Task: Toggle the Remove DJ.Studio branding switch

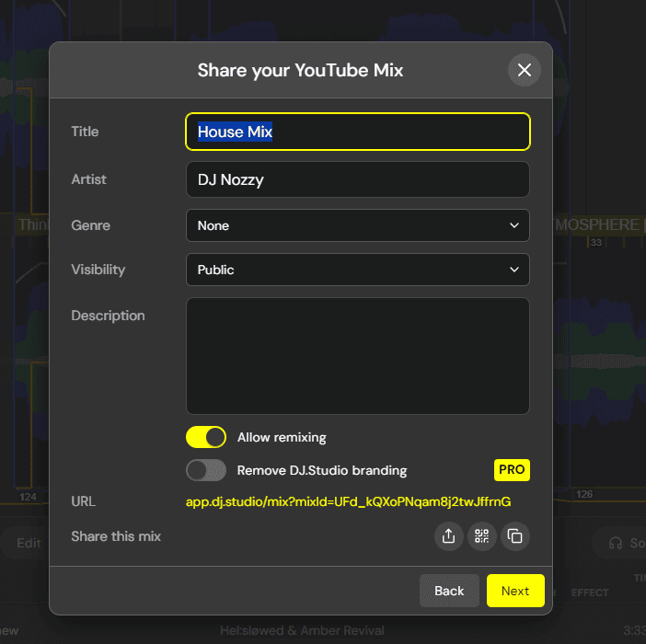Action: pyautogui.click(x=206, y=470)
